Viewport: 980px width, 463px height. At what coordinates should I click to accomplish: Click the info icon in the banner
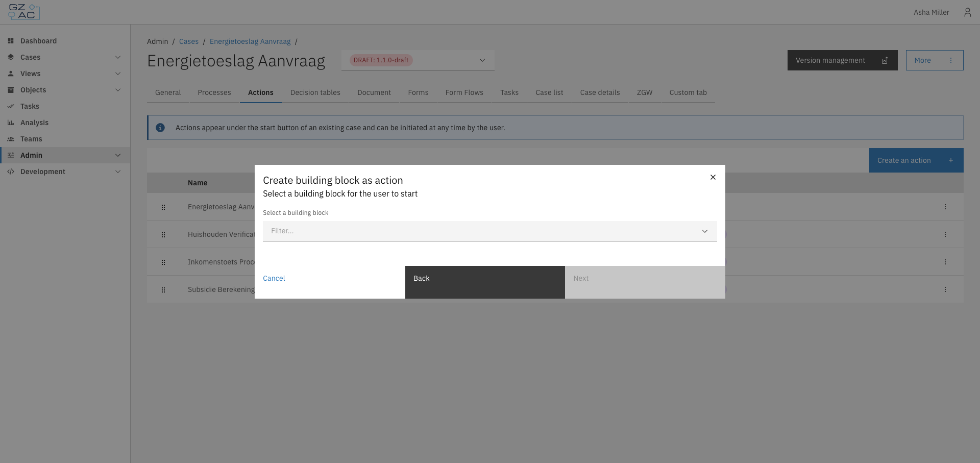click(x=160, y=128)
